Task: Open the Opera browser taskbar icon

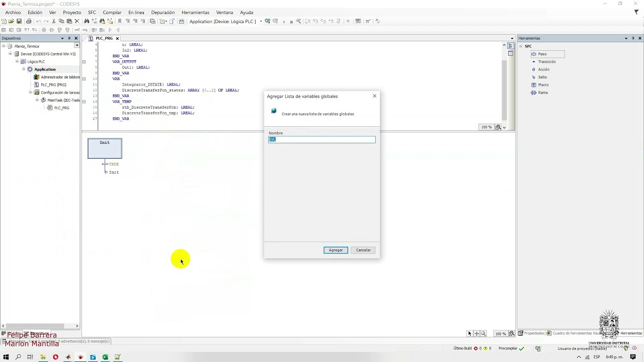Action: (55, 357)
